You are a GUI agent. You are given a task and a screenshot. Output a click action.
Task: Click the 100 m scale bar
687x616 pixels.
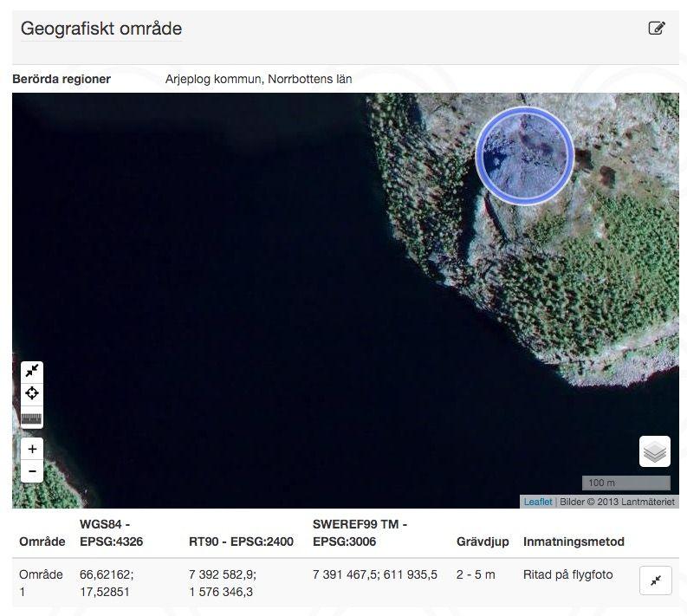(x=626, y=483)
